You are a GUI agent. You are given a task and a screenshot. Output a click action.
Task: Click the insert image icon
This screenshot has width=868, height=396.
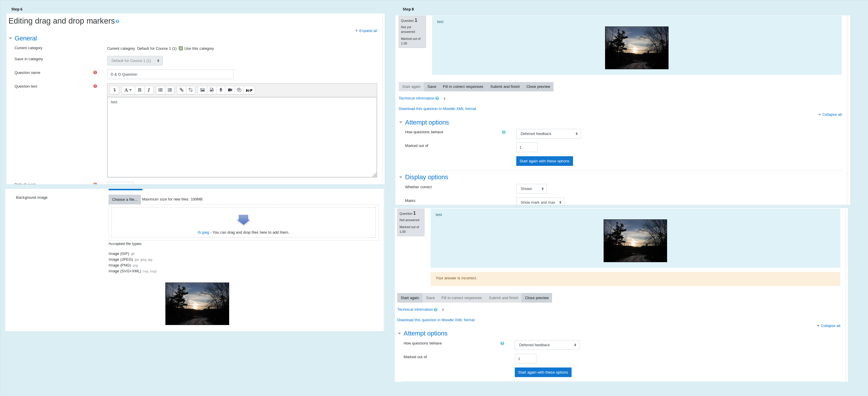coord(202,90)
